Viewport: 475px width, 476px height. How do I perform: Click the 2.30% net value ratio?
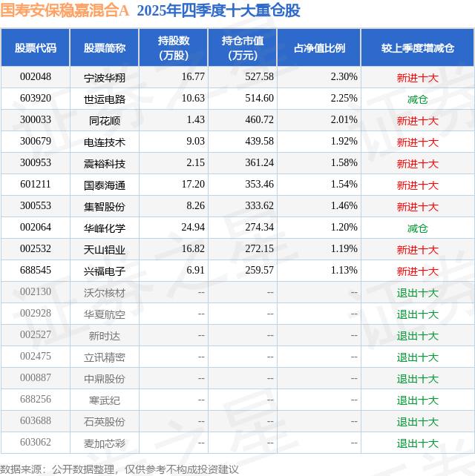point(344,77)
